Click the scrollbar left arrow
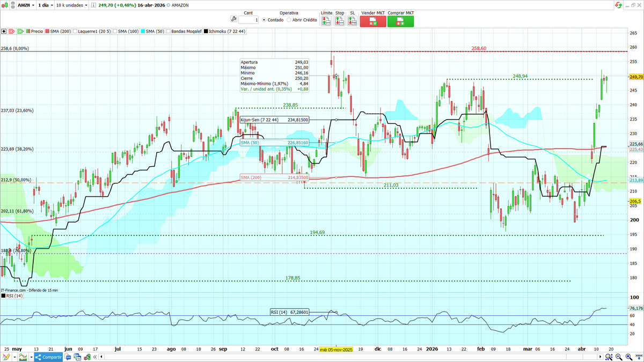The width and height of the screenshot is (644, 362). click(x=101, y=357)
